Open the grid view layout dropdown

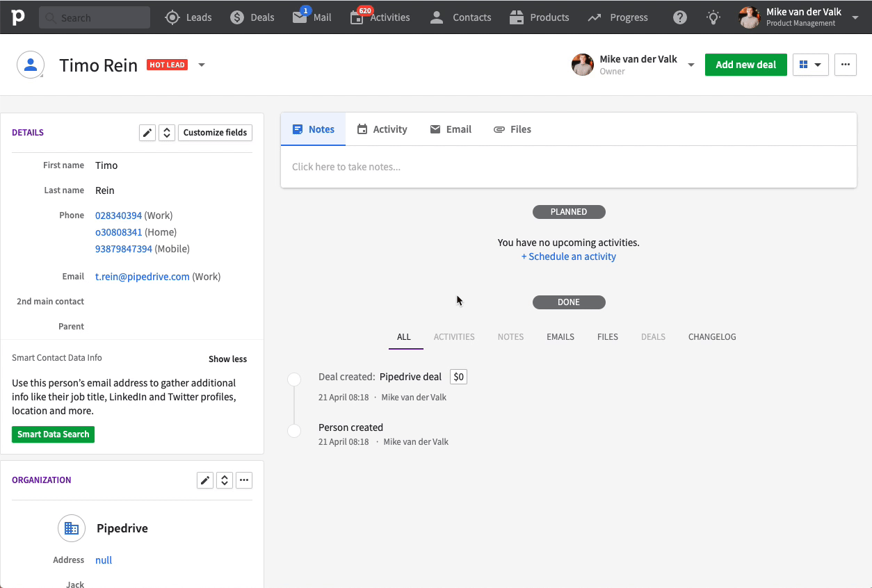810,65
